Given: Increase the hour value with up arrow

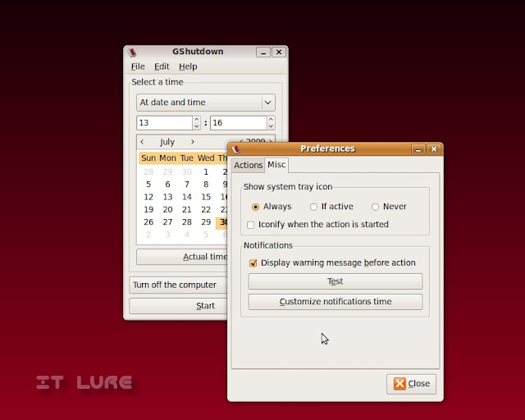Looking at the screenshot, I should (x=197, y=119).
